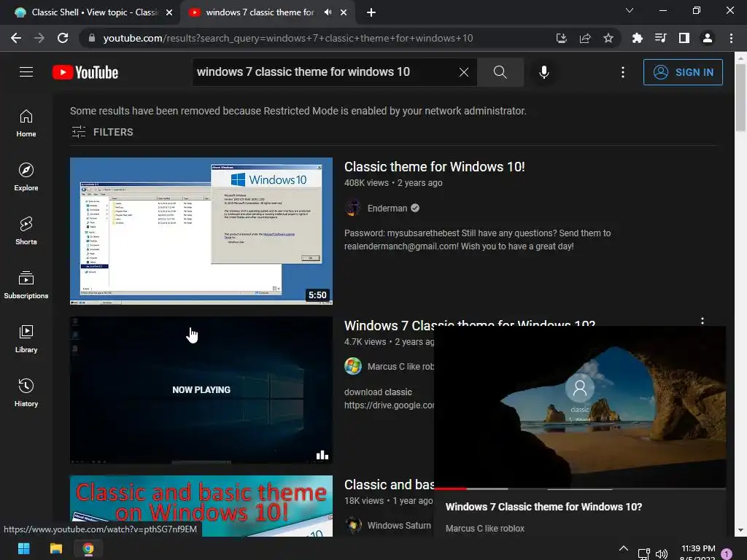
Task: Open the Marcus C channel avatar
Action: point(353,366)
